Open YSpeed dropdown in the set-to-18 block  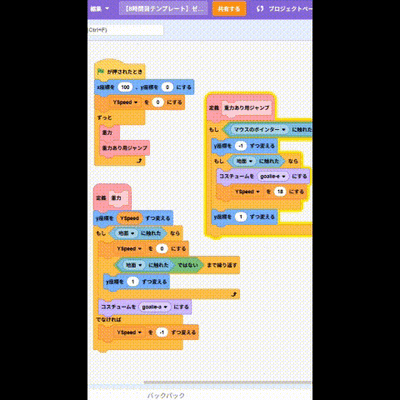coord(247,192)
